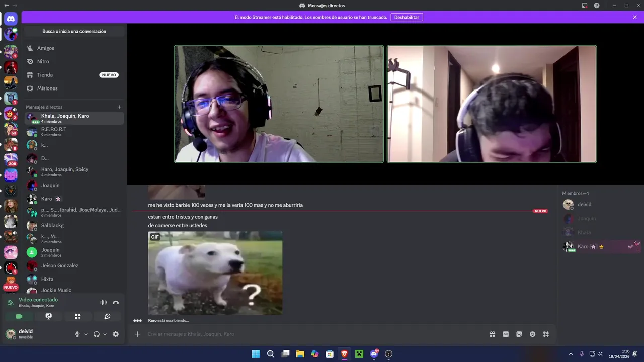The width and height of the screenshot is (644, 362).
Task: Open activities launcher in voice panel
Action: (x=77, y=316)
